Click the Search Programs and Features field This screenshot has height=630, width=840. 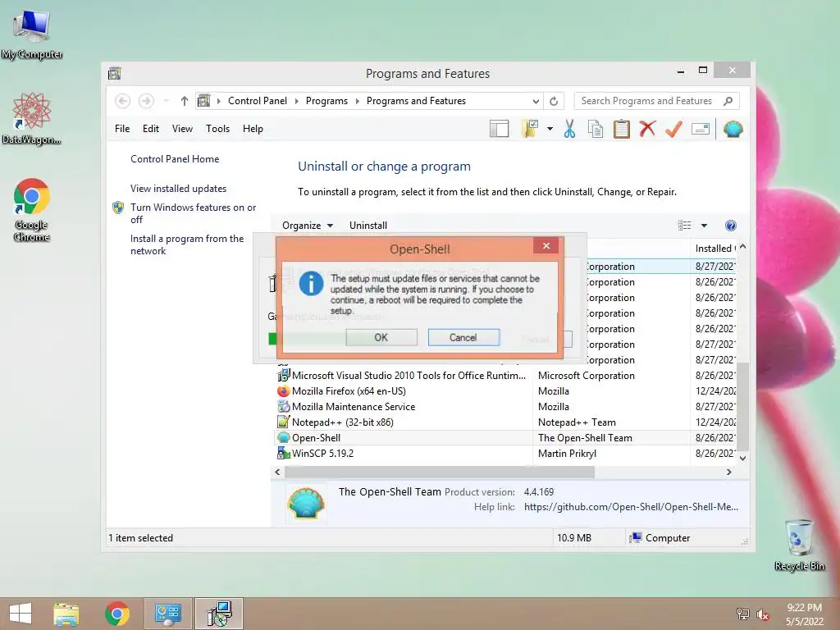tap(656, 101)
